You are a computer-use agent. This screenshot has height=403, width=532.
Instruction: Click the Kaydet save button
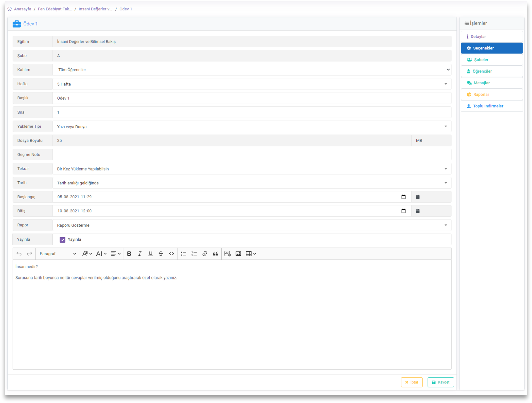tap(440, 382)
